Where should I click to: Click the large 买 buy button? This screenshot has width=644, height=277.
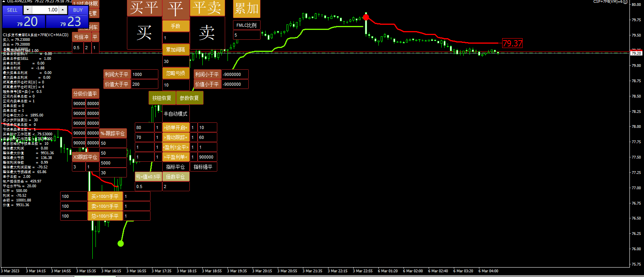[144, 33]
